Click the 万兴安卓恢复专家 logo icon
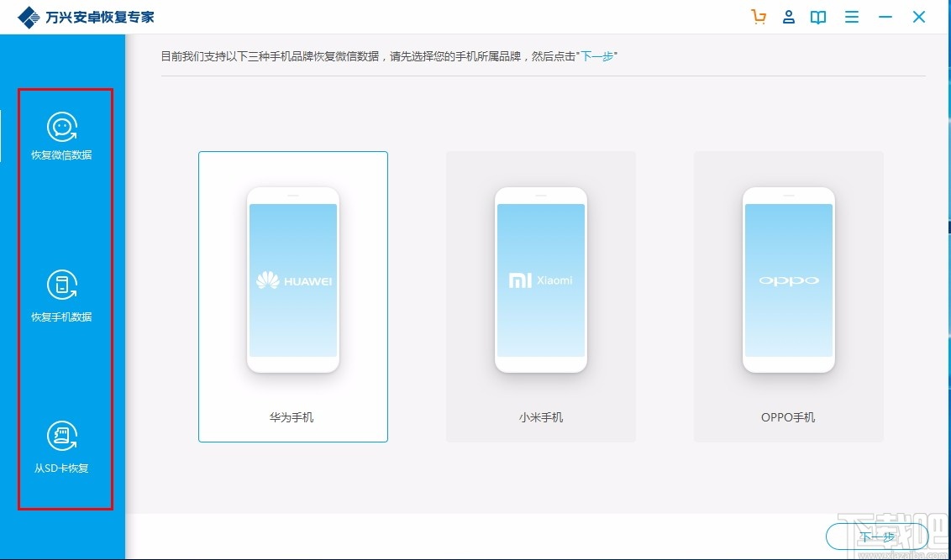 [29, 17]
